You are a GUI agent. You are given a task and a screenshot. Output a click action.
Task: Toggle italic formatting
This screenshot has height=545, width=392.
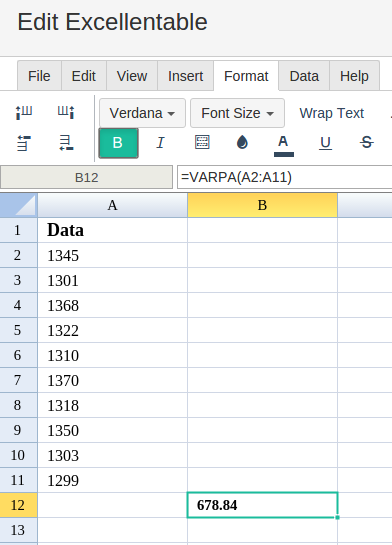point(160,143)
